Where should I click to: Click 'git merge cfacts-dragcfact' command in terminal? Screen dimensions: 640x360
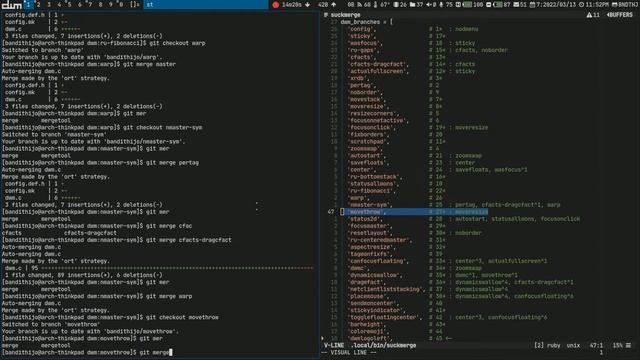point(188,240)
